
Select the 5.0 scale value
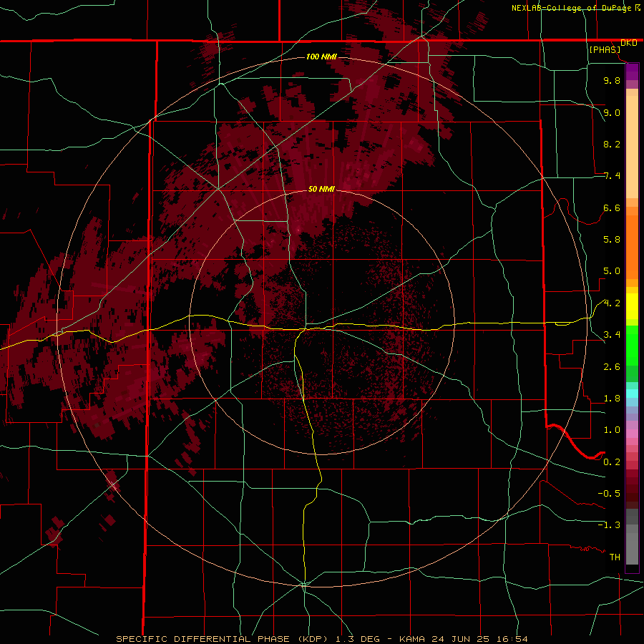point(612,271)
